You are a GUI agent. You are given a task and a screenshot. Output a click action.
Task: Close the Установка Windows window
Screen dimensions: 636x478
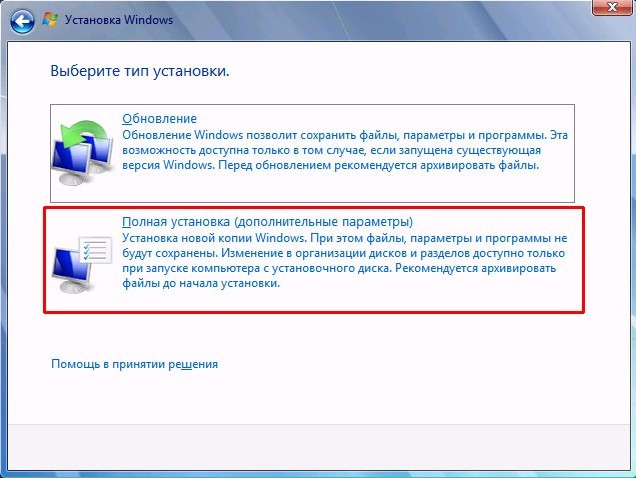coord(612,7)
